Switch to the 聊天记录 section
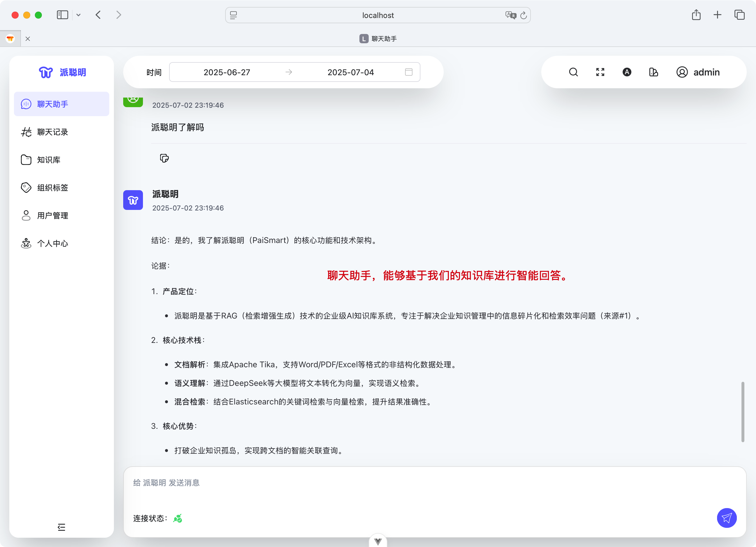The image size is (756, 547). point(52,132)
